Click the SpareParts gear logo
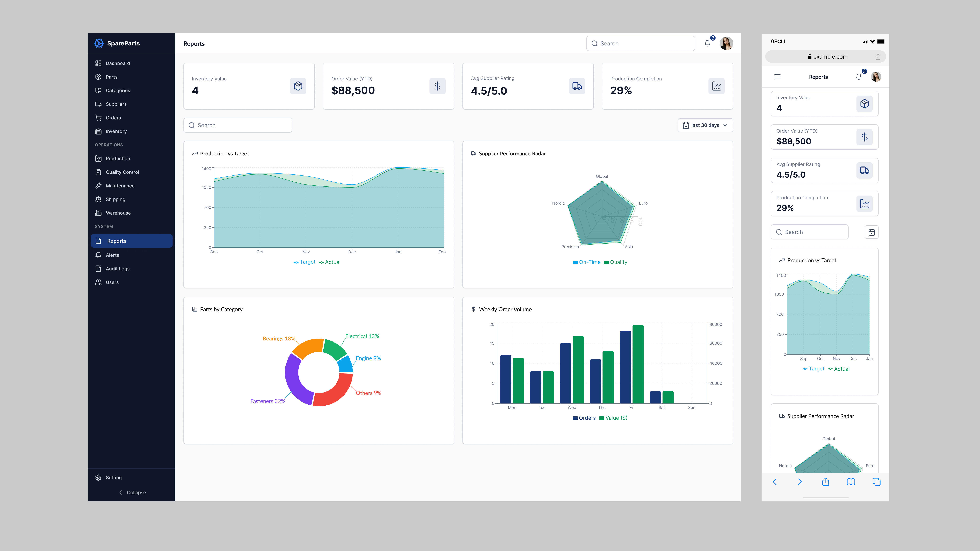Viewport: 980px width, 551px height. tap(99, 43)
